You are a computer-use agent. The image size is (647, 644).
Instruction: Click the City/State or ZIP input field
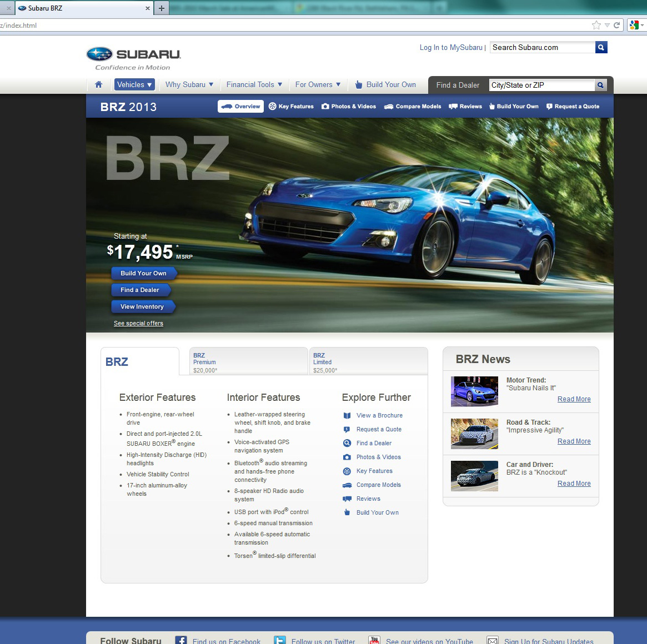click(541, 85)
